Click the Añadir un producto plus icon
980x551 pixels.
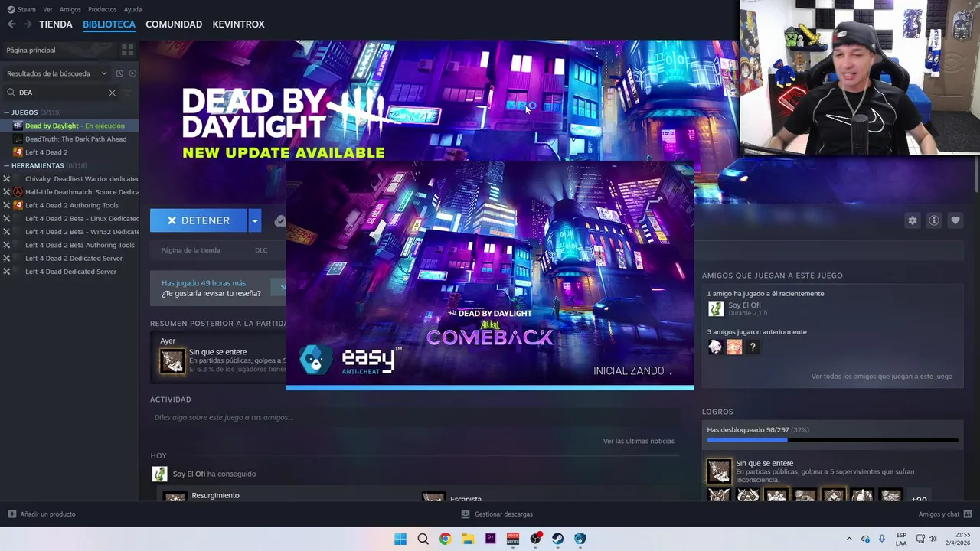pyautogui.click(x=11, y=514)
